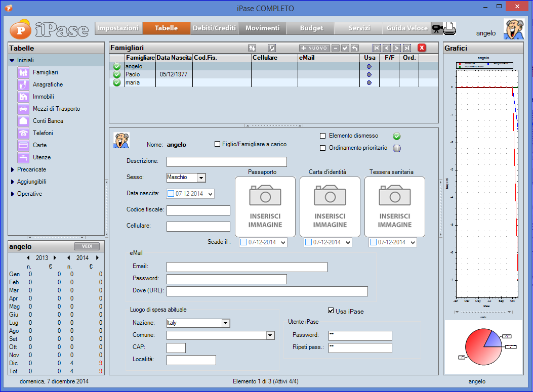Viewport: 533px width, 392px height.
Task: Check the Elemento dismesso checkbox
Action: click(323, 136)
